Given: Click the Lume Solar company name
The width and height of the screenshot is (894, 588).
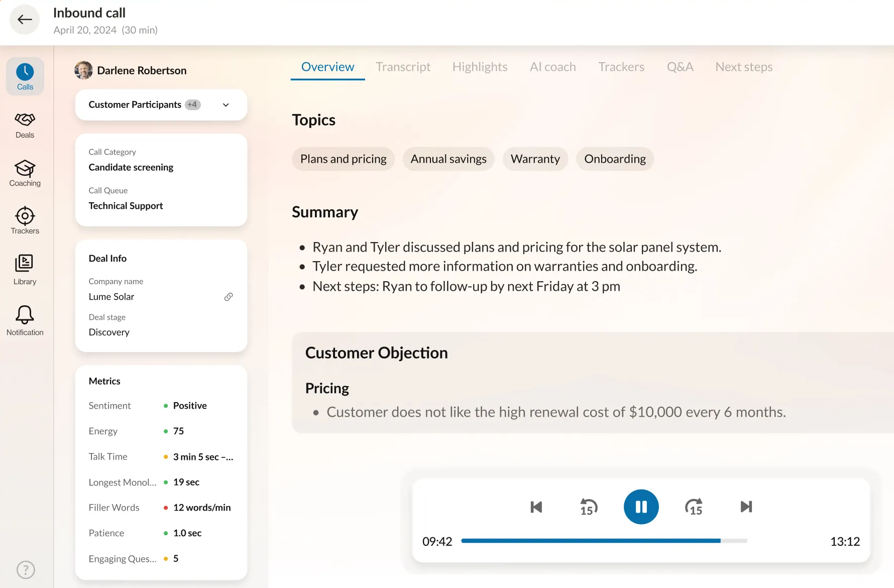Looking at the screenshot, I should pyautogui.click(x=111, y=297).
